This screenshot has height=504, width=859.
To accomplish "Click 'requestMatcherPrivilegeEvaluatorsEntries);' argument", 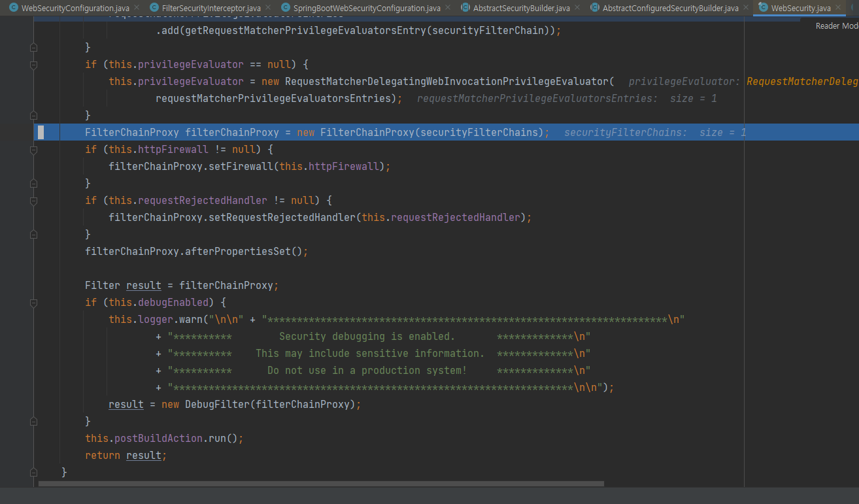I will point(278,99).
